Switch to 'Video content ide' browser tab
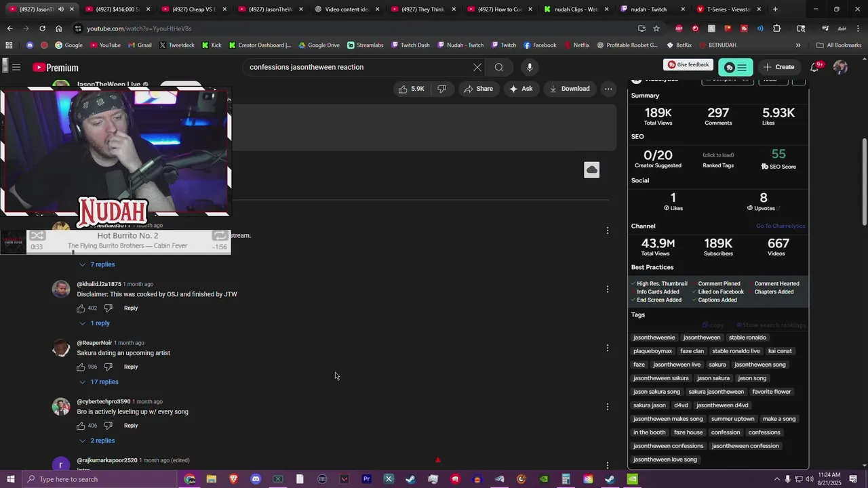Viewport: 868px width, 488px height. pyautogui.click(x=346, y=9)
